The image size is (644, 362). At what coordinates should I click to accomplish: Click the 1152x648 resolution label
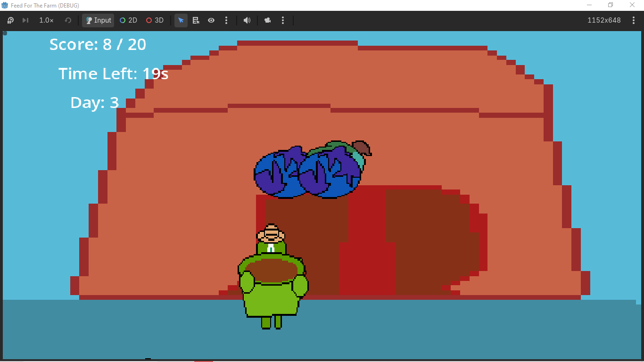604,20
